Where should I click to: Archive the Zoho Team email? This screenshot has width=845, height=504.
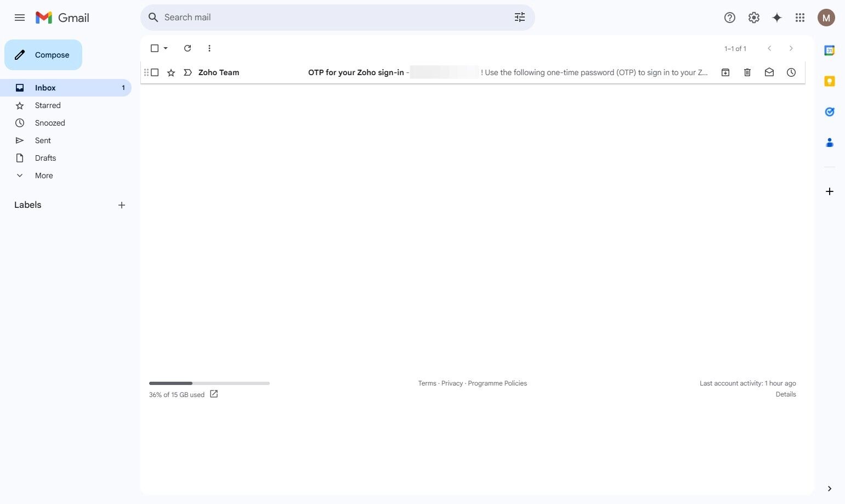[x=725, y=72]
